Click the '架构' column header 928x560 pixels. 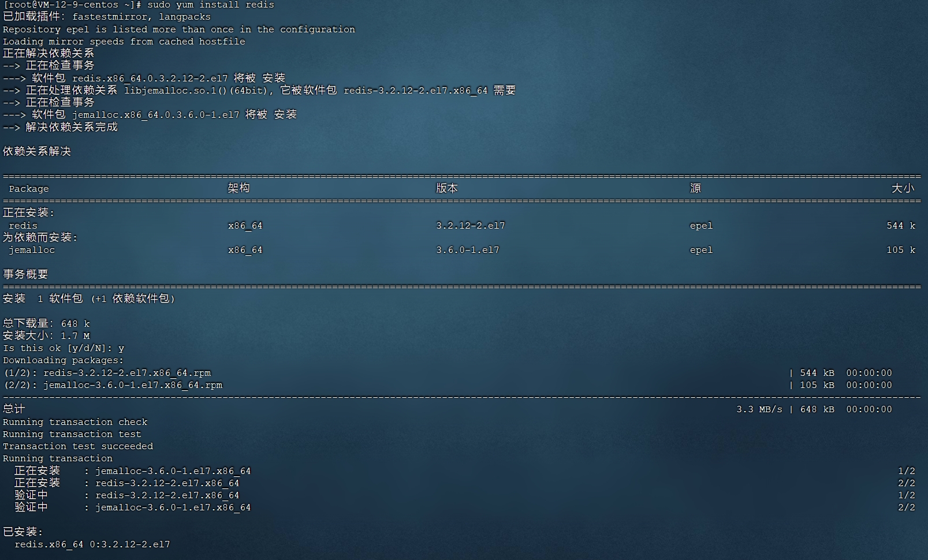[239, 188]
